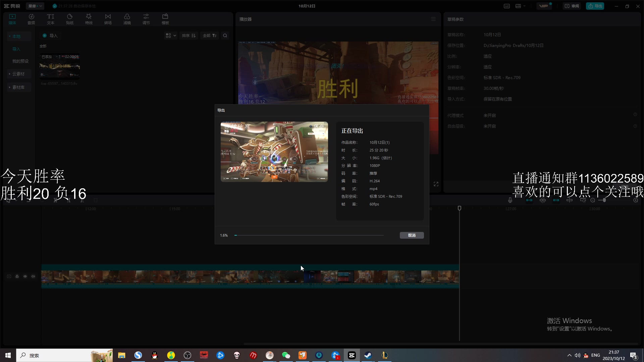
Task: Open OBS Studio from taskbar
Action: 187,355
